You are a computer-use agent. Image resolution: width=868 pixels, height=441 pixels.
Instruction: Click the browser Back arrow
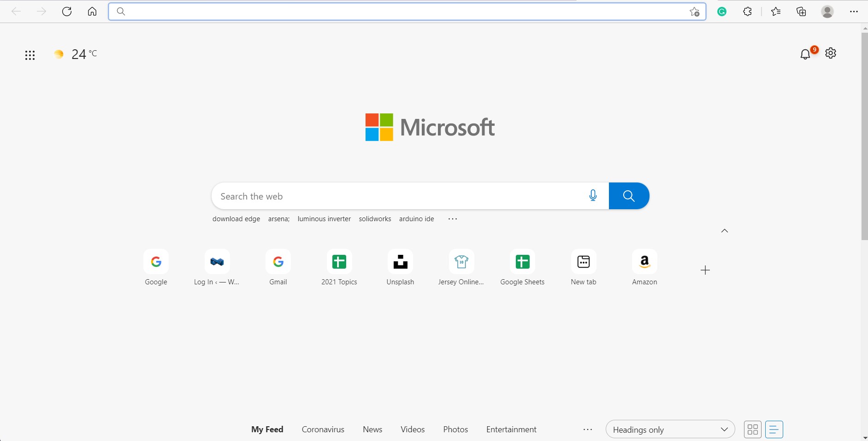pos(16,12)
